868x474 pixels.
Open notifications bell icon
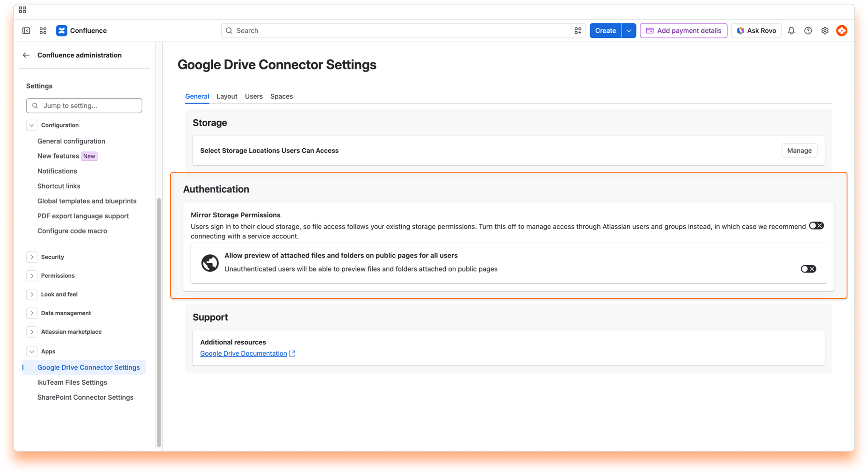(x=791, y=30)
